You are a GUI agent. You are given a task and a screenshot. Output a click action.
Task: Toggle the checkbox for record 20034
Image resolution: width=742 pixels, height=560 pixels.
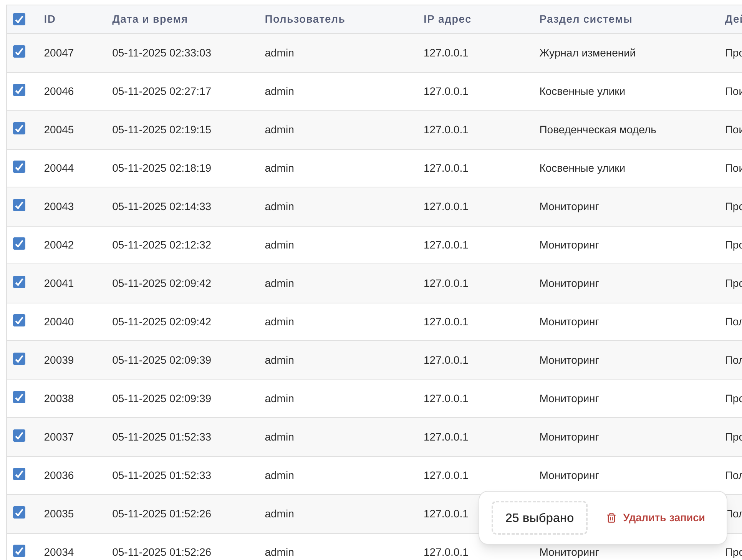point(19,551)
